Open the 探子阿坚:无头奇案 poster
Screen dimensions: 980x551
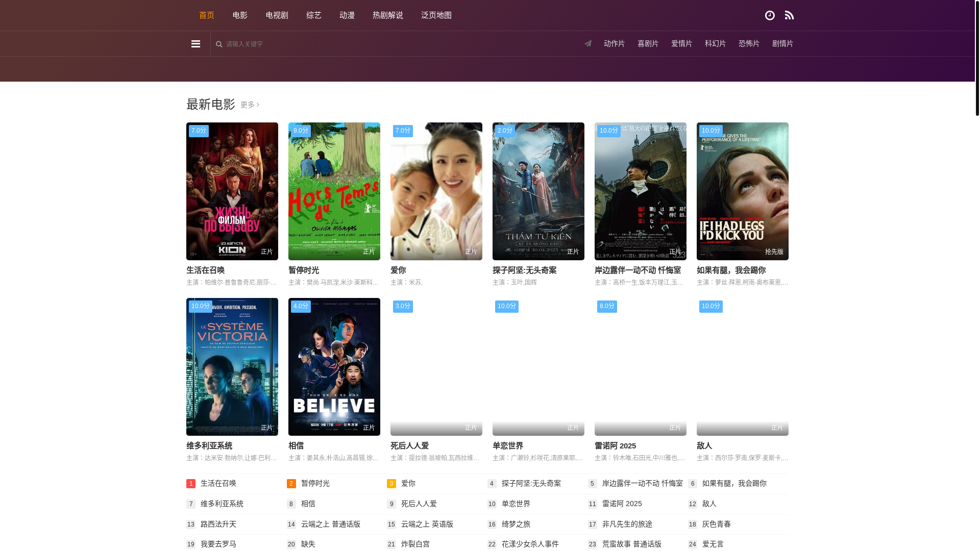coord(538,191)
